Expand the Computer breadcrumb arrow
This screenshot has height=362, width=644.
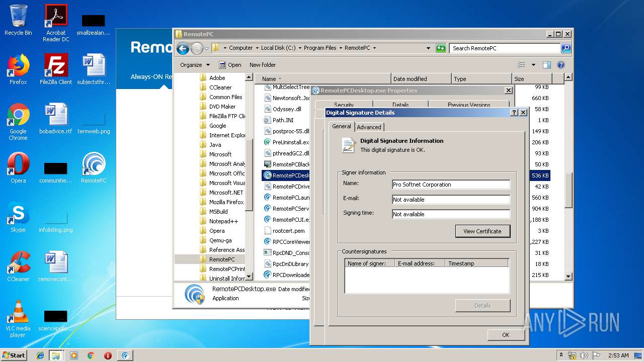coord(257,48)
